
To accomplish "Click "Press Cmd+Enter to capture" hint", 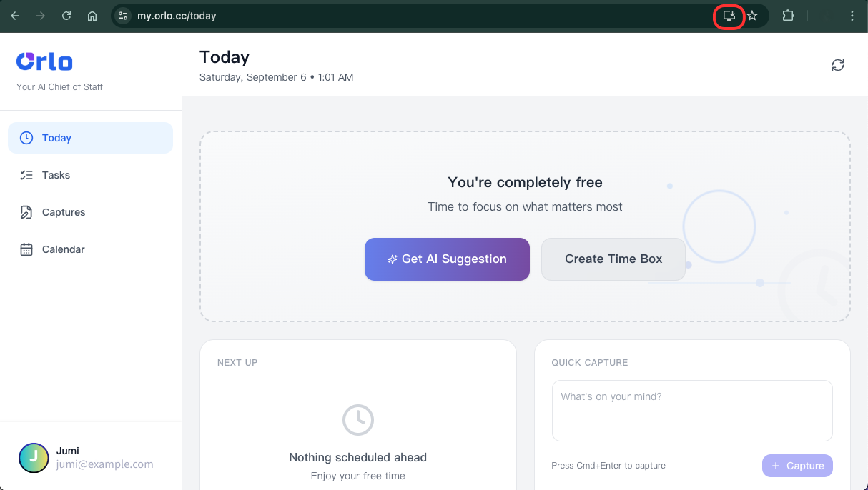I will coord(608,466).
